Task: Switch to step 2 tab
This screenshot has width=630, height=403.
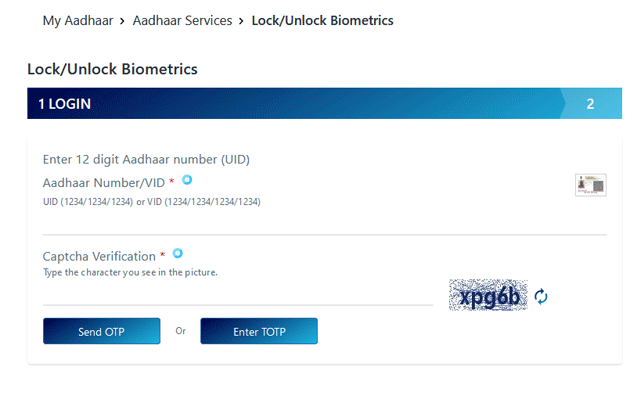Action: point(590,104)
